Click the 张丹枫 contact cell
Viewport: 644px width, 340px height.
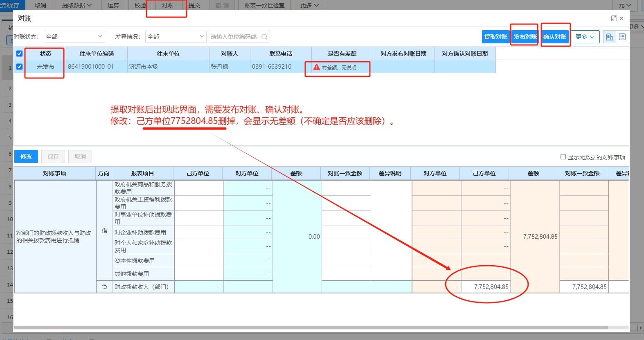(230, 67)
